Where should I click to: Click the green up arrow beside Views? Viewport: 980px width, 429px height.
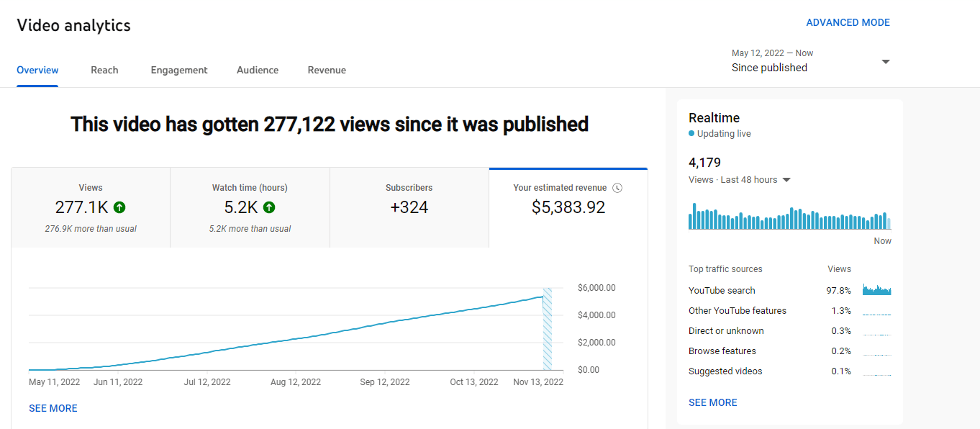point(119,207)
